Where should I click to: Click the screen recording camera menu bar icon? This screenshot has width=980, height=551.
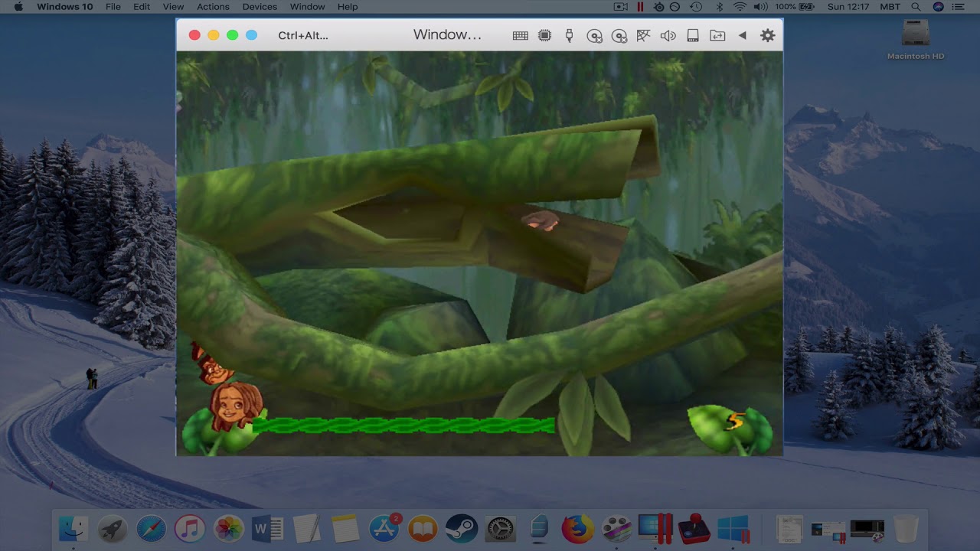(621, 7)
